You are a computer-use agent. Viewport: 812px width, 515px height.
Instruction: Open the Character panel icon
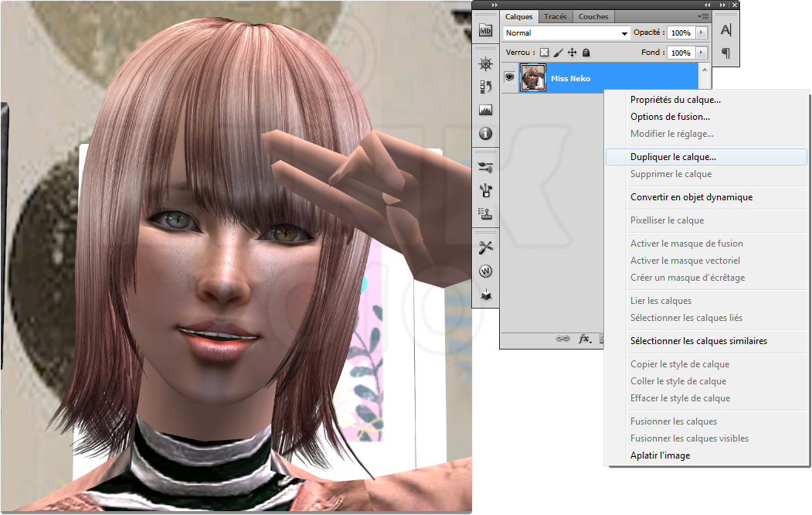[x=725, y=30]
